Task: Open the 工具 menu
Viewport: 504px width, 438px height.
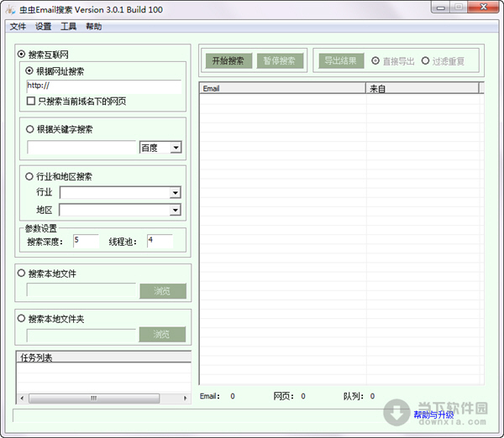Action: (x=69, y=26)
